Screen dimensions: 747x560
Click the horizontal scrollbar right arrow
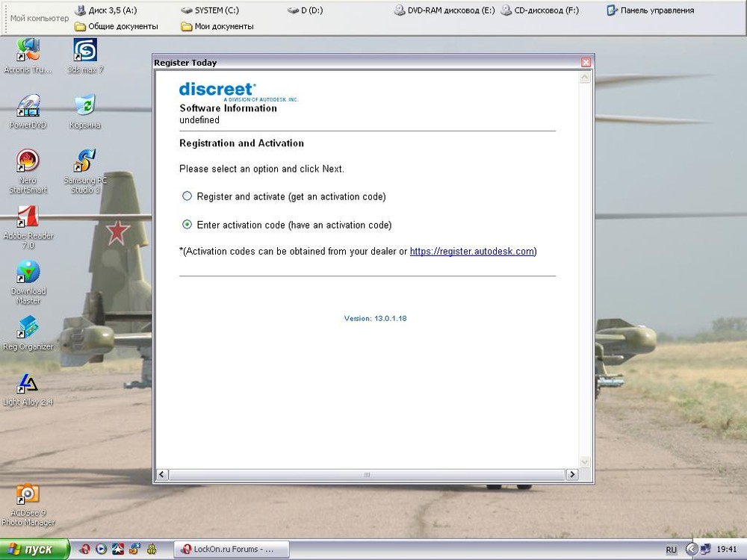(571, 474)
